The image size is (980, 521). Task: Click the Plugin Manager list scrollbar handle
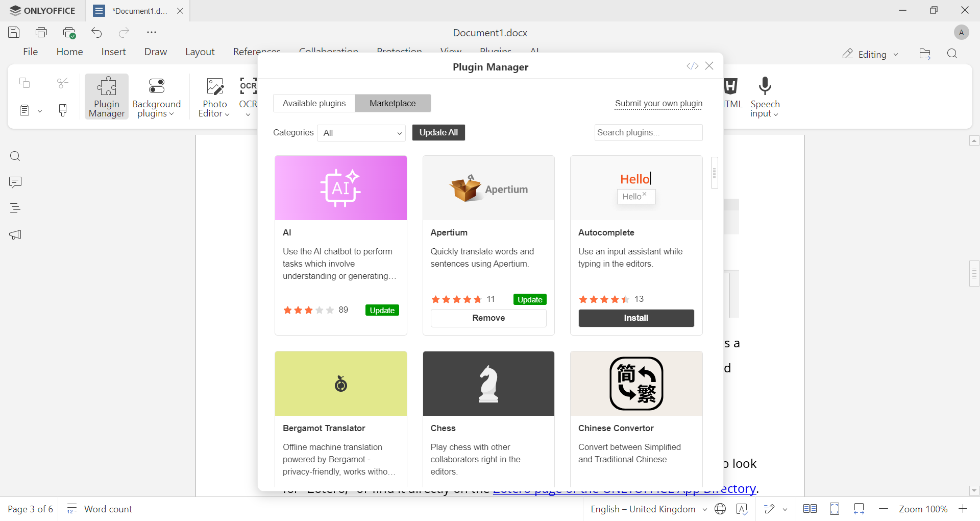(x=715, y=173)
